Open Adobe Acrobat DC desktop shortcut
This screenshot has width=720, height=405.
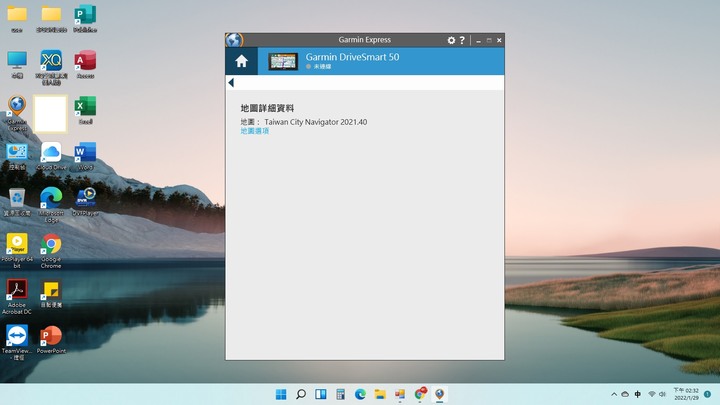click(x=17, y=297)
